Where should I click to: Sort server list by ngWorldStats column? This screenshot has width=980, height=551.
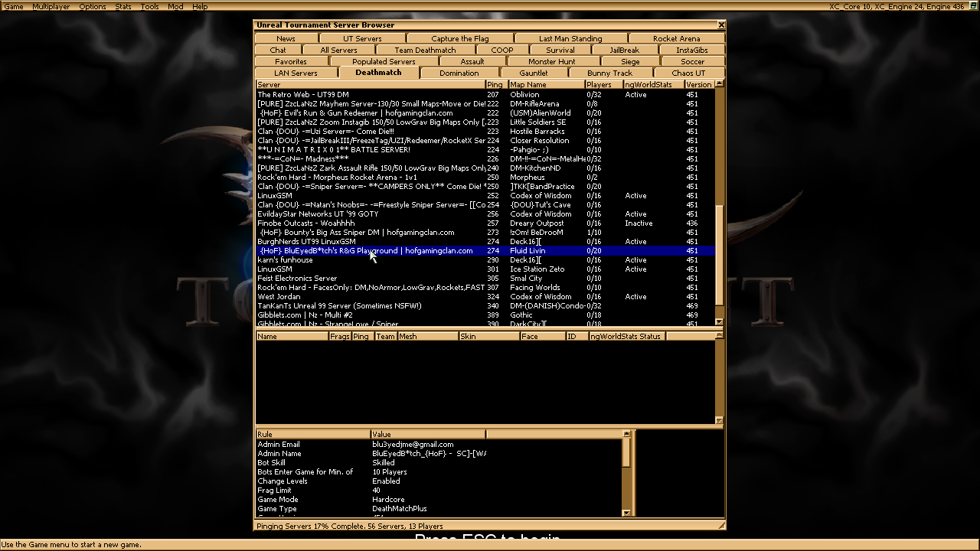654,84
